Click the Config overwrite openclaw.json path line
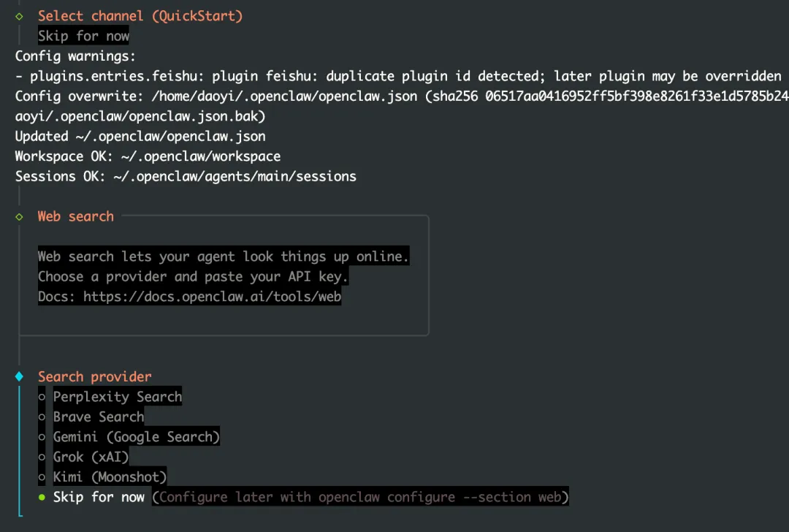Image resolution: width=789 pixels, height=532 pixels. tap(402, 96)
